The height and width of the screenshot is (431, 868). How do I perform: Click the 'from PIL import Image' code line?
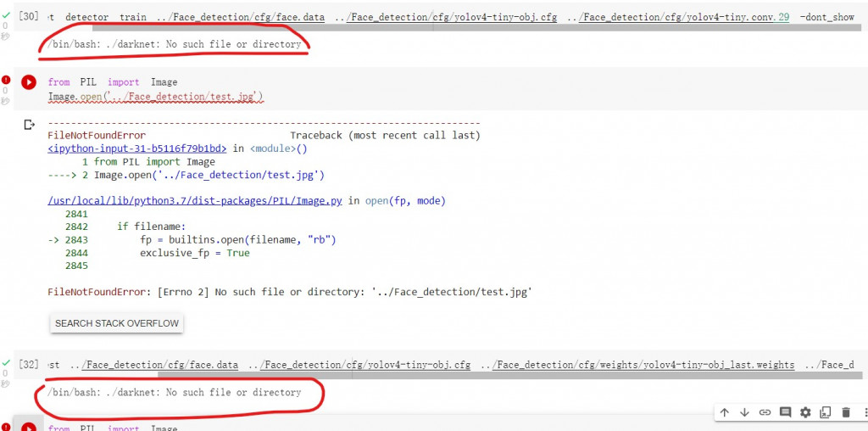(x=113, y=82)
